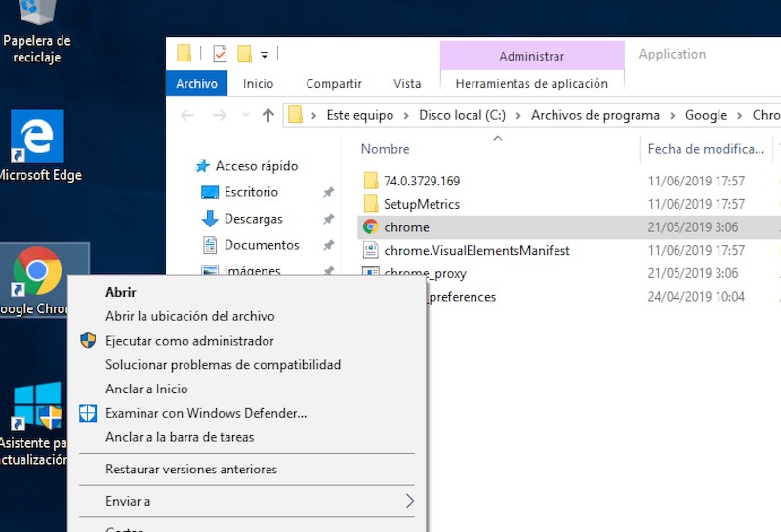Open the recent locations dropdown arrow
Screen dimensions: 781x532
[x=246, y=115]
